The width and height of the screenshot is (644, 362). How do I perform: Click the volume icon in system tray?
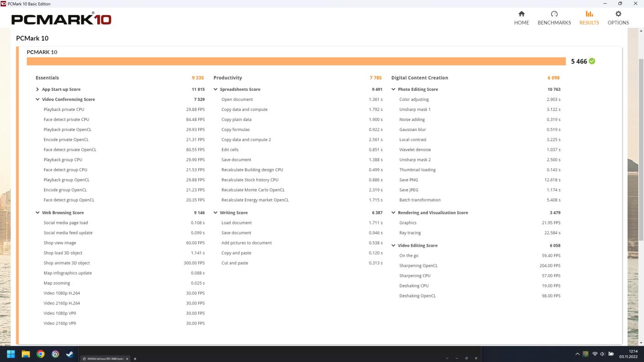(602, 353)
